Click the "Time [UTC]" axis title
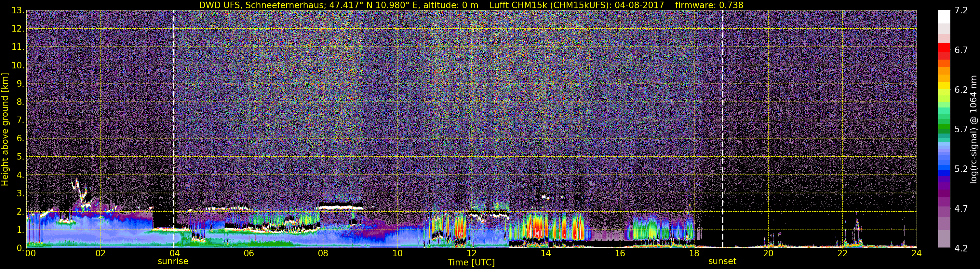This screenshot has height=269, width=980. coord(471,262)
